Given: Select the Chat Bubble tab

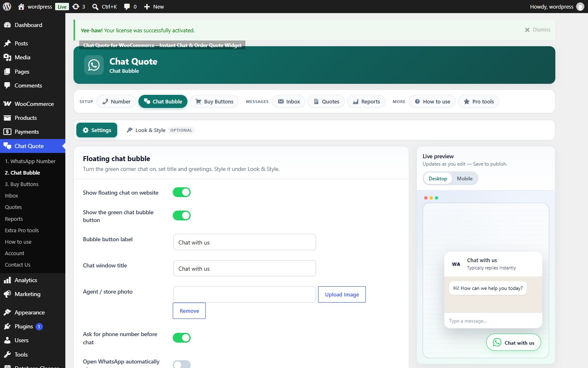Looking at the screenshot, I should tap(163, 101).
